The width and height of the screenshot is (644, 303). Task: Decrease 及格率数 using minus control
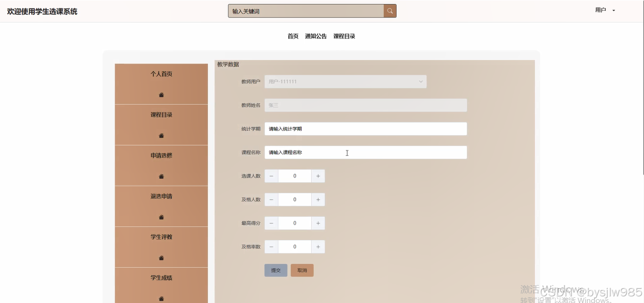(x=271, y=246)
